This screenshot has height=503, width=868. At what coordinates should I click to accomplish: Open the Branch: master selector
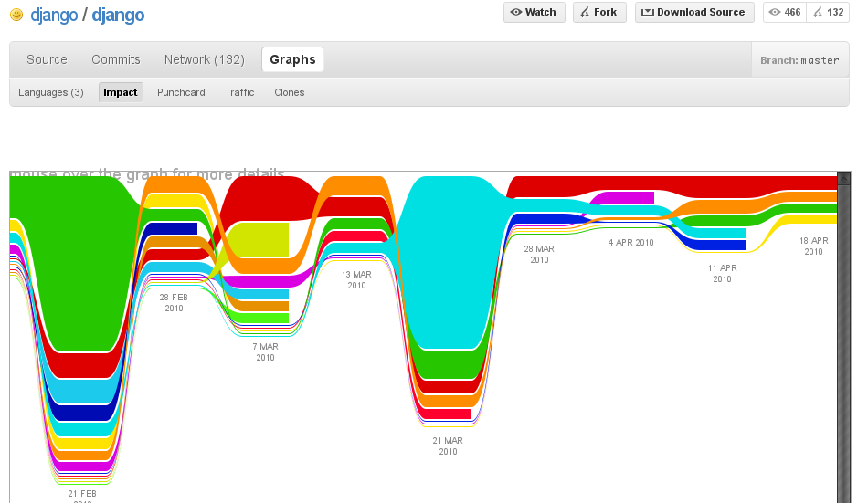pyautogui.click(x=799, y=60)
